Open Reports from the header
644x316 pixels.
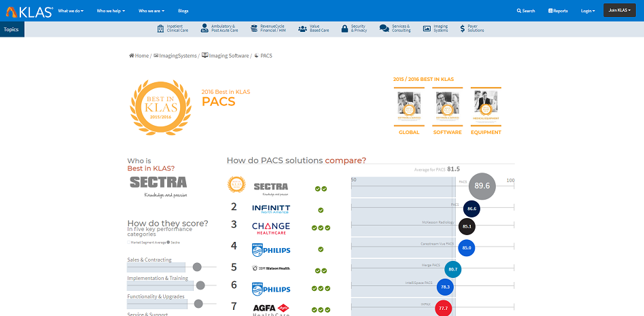click(558, 11)
